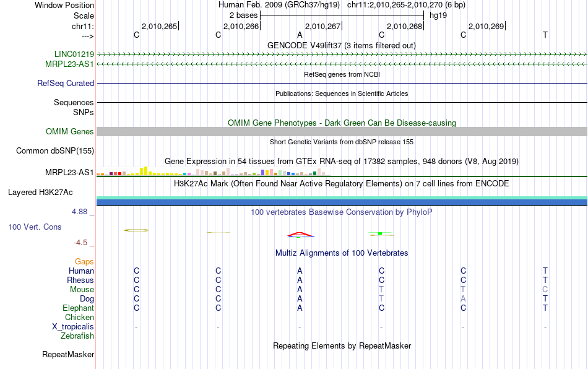Click the Chicken species label
This screenshot has width=588, height=369.
pyautogui.click(x=79, y=317)
